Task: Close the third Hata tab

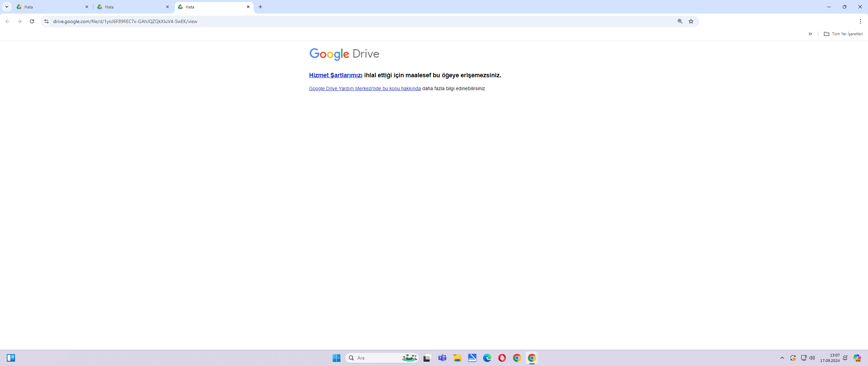Action: point(248,7)
